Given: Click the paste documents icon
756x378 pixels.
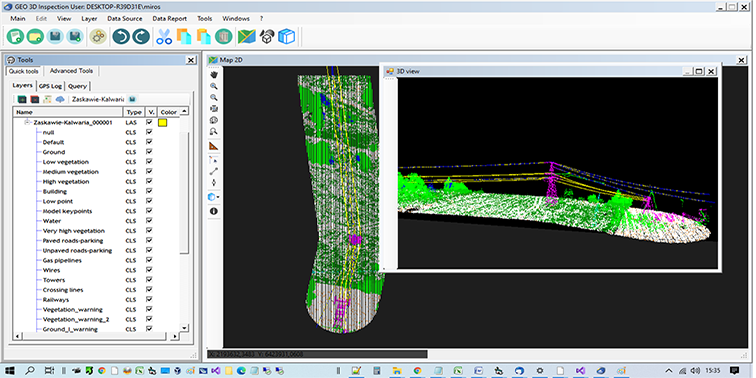Looking at the screenshot, I should click(203, 36).
